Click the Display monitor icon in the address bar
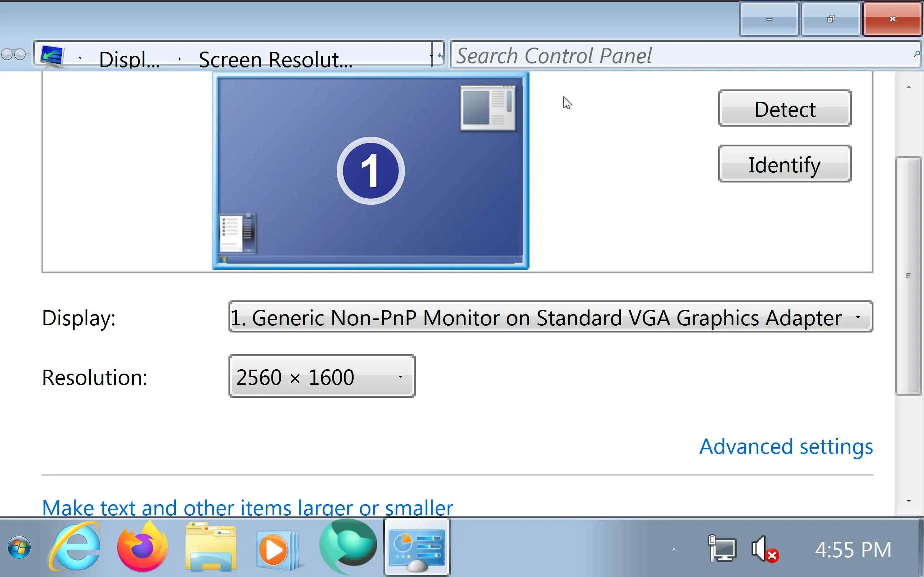This screenshot has height=577, width=924. pyautogui.click(x=52, y=56)
